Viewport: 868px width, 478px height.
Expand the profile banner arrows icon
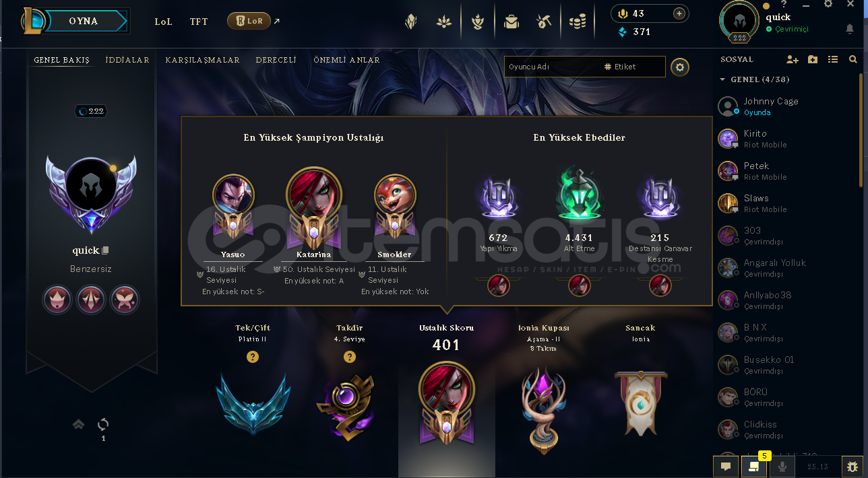coord(78,424)
